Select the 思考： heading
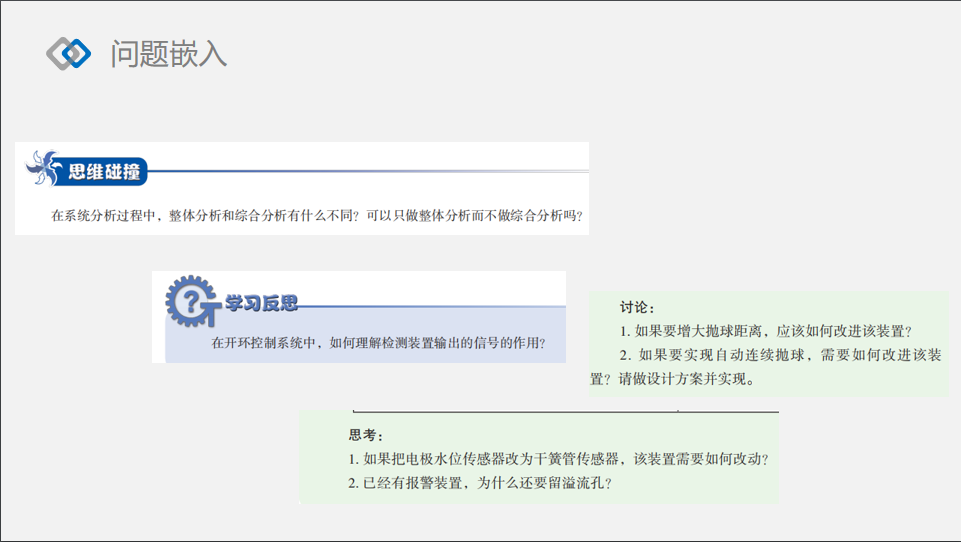 366,435
